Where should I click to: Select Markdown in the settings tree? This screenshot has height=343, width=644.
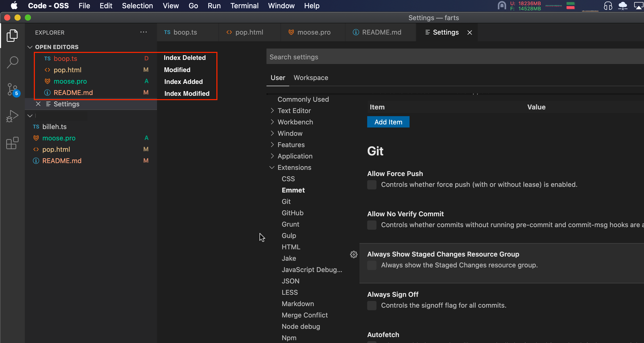pyautogui.click(x=298, y=304)
